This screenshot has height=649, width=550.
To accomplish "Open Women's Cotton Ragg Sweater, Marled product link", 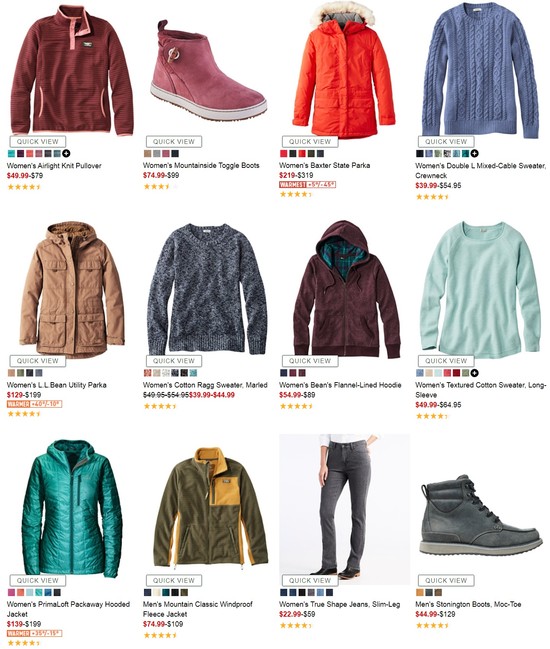I will (x=205, y=385).
